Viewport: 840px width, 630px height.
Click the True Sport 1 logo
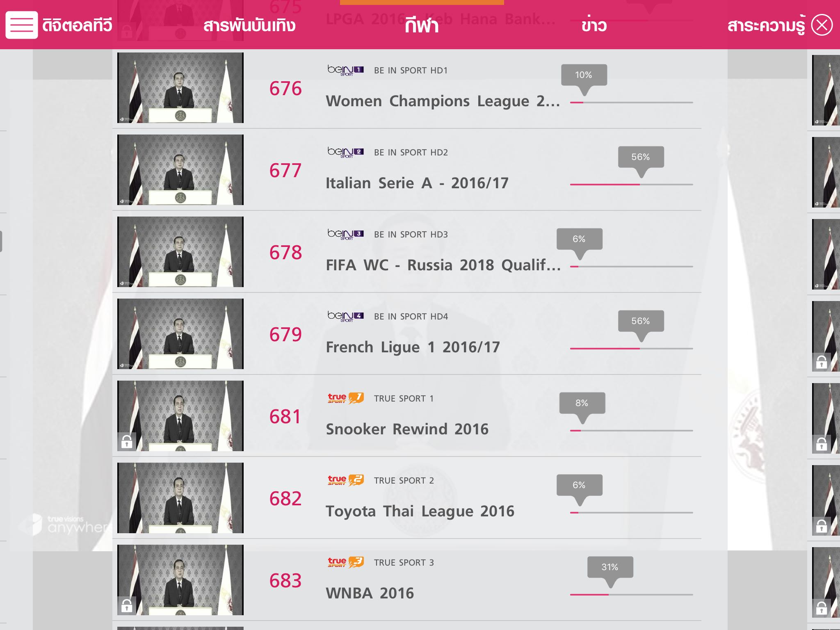(345, 398)
